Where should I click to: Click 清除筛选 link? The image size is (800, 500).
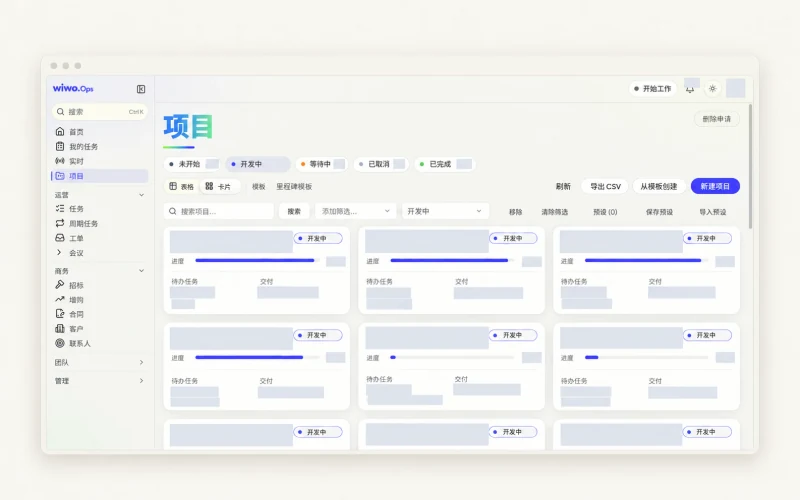555,212
